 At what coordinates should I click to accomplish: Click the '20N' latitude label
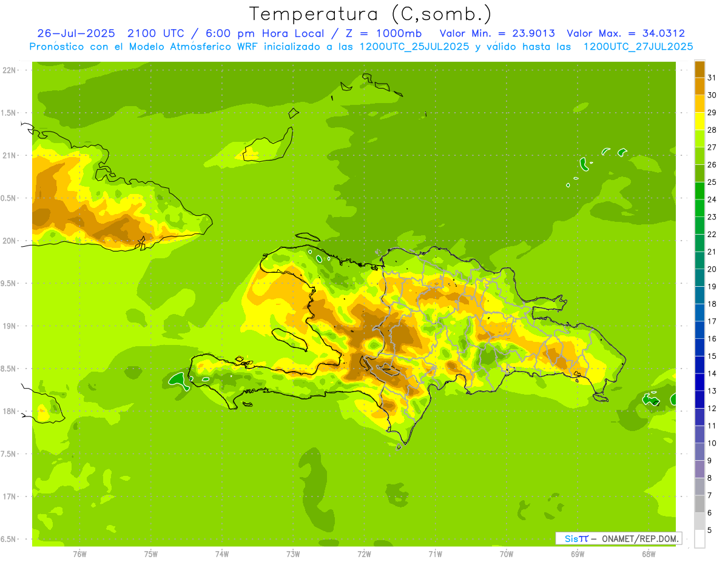coord(9,241)
